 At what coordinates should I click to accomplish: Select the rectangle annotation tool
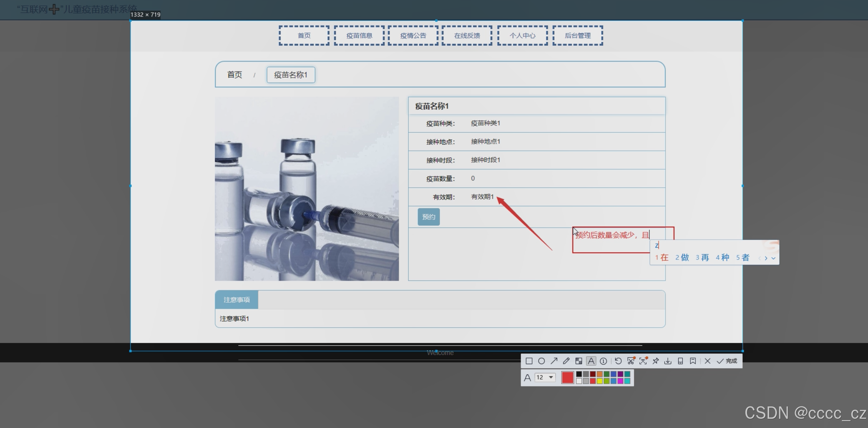529,361
